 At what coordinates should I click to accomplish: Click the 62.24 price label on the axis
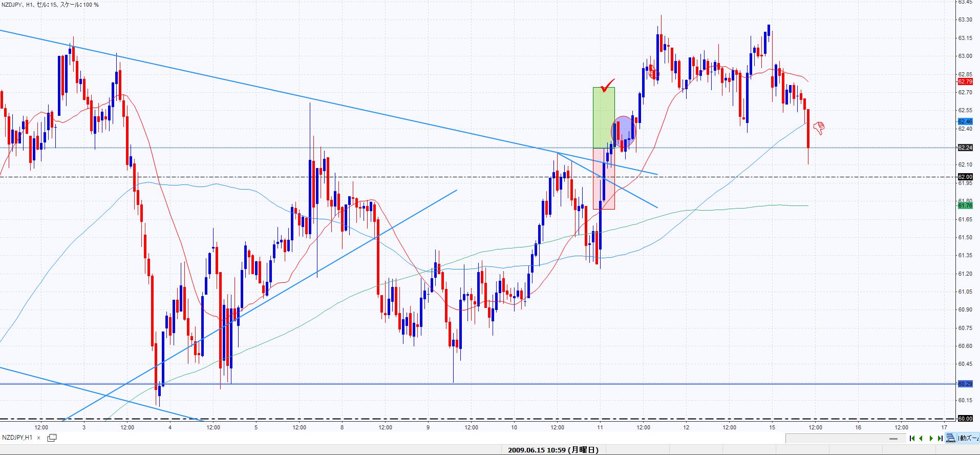[965, 148]
